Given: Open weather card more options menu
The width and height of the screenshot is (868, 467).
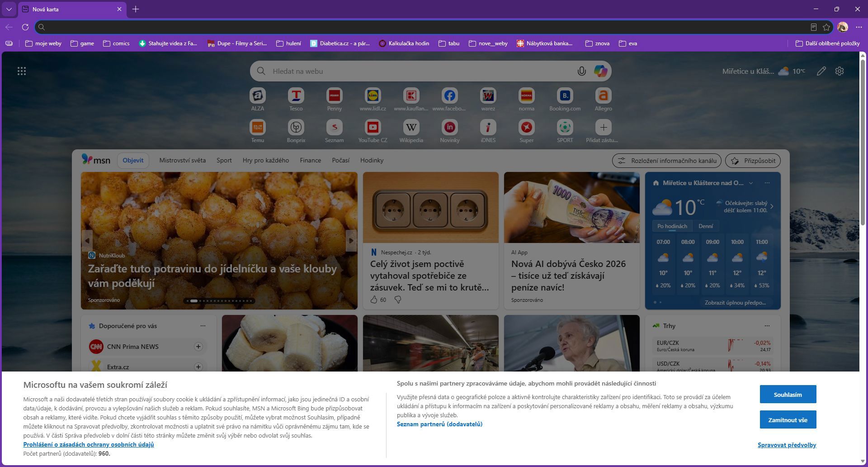Looking at the screenshot, I should 767,183.
